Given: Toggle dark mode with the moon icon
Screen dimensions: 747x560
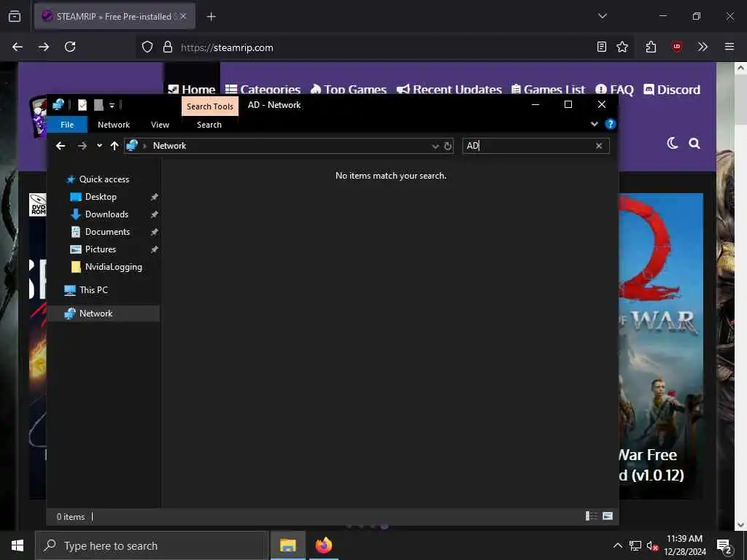Looking at the screenshot, I should 672,143.
